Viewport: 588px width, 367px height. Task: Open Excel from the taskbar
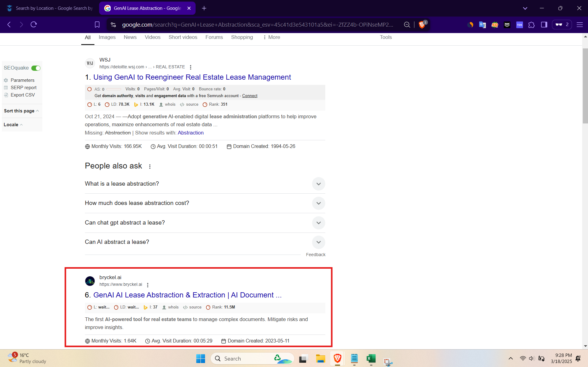tap(371, 358)
